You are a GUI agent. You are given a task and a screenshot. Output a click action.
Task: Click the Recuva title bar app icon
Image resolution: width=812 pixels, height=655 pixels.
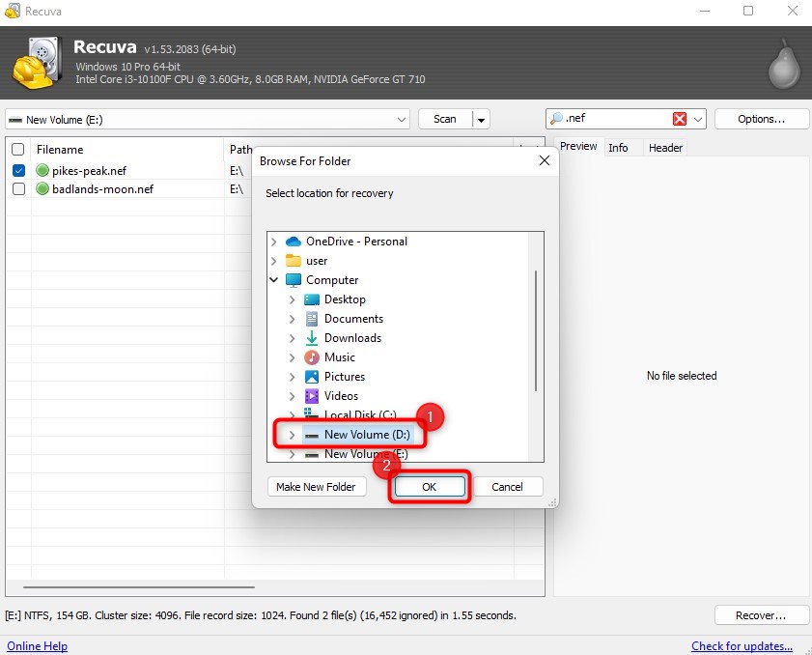coord(13,11)
